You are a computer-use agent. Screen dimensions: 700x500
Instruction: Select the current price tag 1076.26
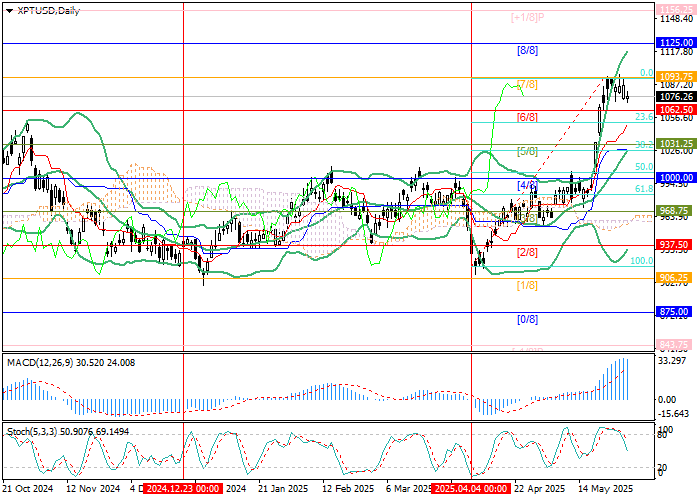point(676,97)
